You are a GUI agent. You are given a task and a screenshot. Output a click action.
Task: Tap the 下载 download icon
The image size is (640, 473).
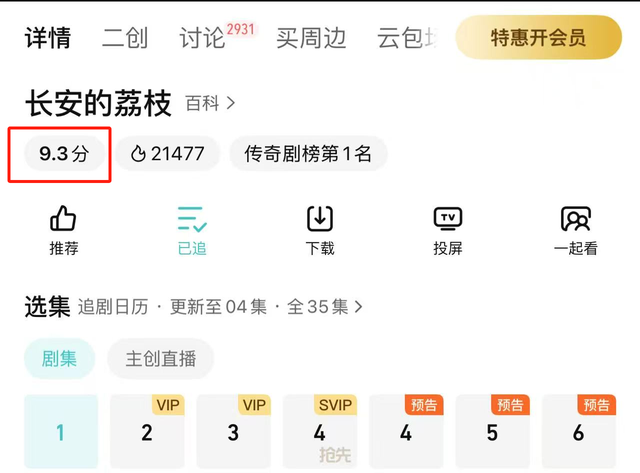[x=320, y=219]
